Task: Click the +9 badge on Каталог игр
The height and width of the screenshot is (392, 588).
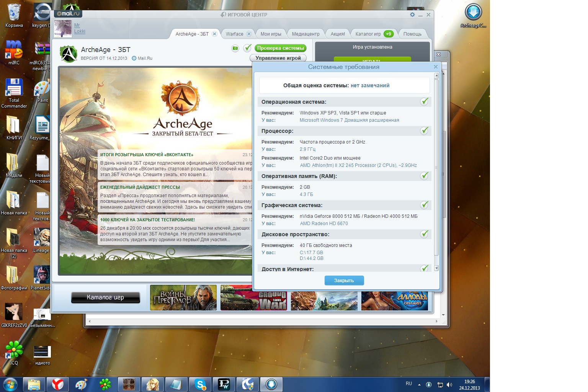Action: pos(389,34)
